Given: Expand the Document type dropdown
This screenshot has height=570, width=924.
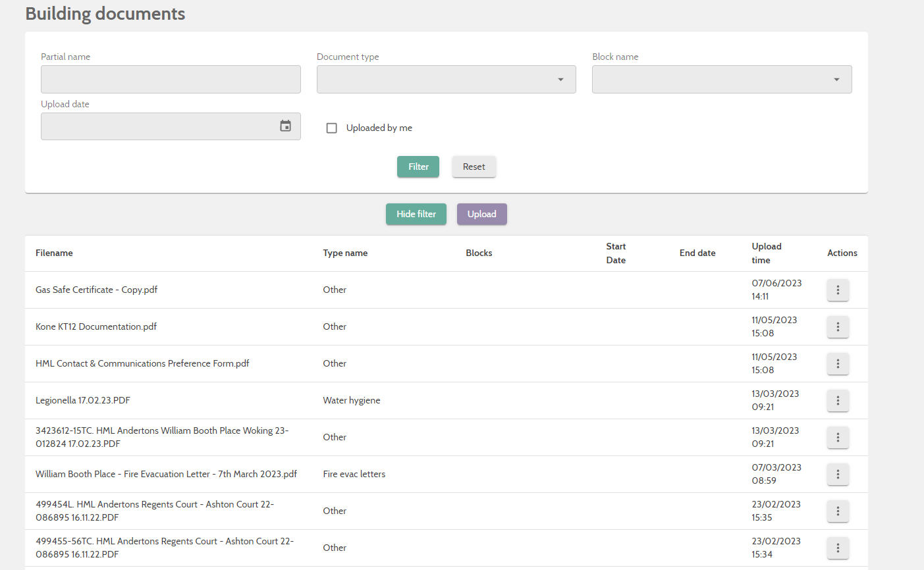Looking at the screenshot, I should point(560,79).
